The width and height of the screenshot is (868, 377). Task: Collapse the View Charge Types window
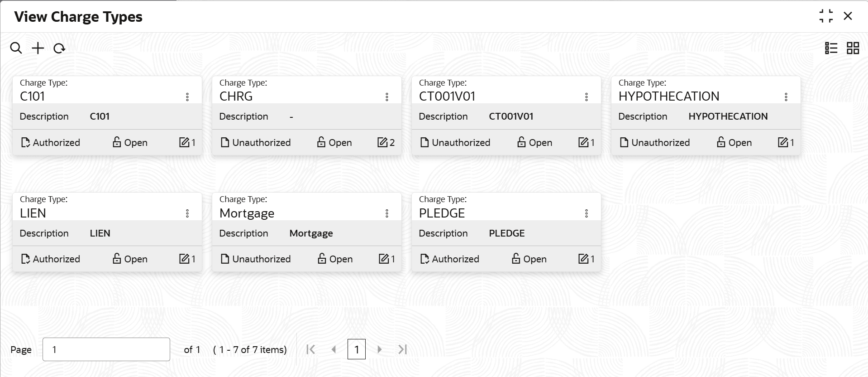coord(826,16)
